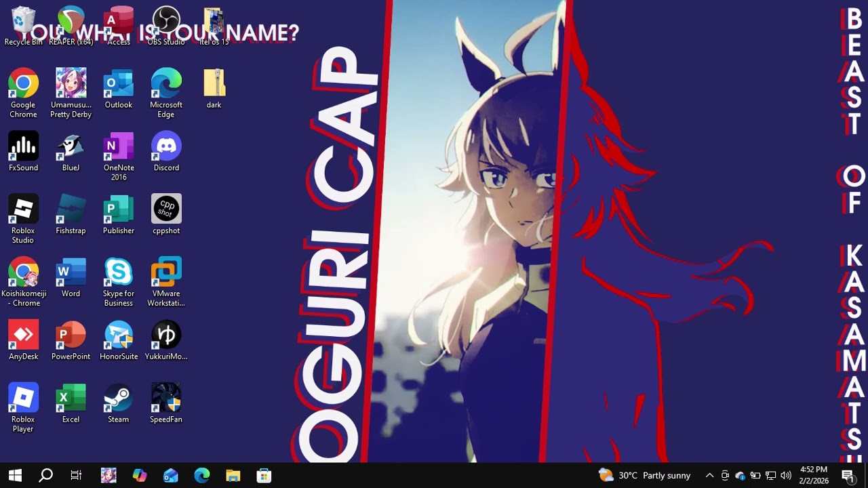Select the VMware Workstation desktop shortcut
This screenshot has height=488, width=868.
(166, 282)
